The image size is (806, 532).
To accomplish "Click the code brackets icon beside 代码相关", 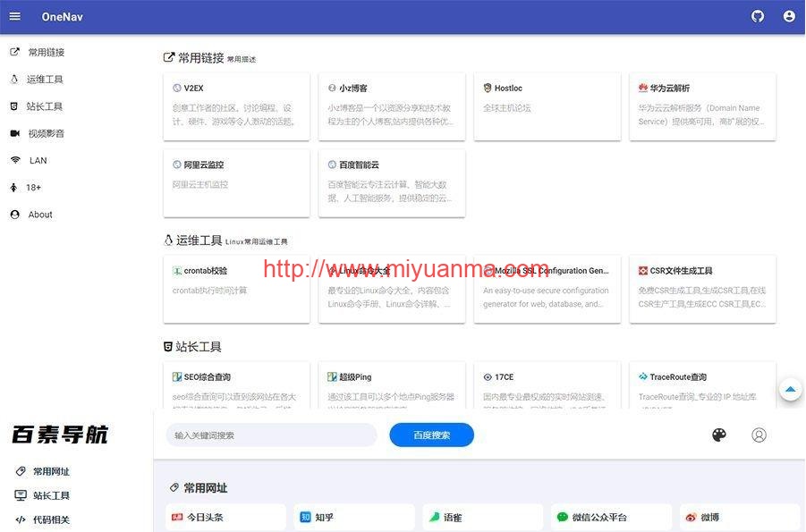I will (x=21, y=519).
